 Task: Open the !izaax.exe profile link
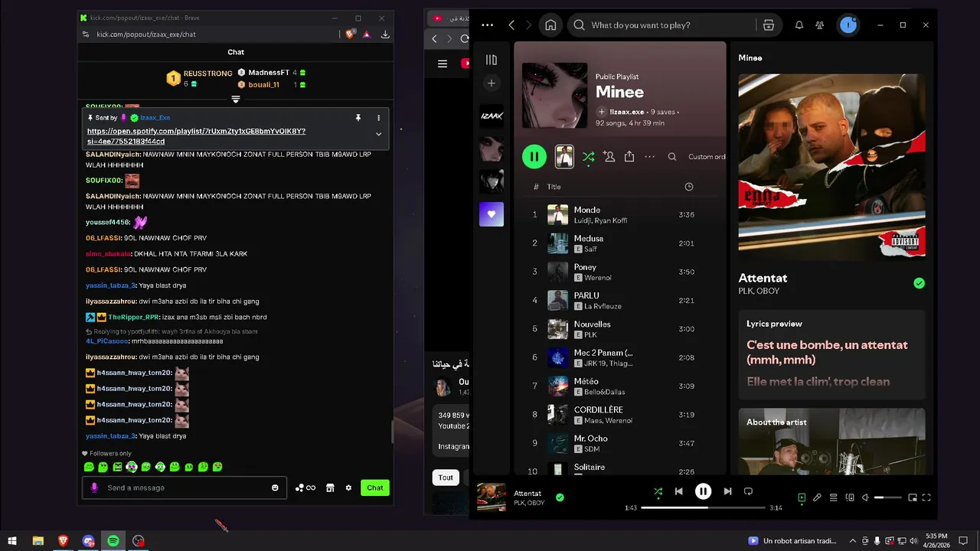pos(629,112)
